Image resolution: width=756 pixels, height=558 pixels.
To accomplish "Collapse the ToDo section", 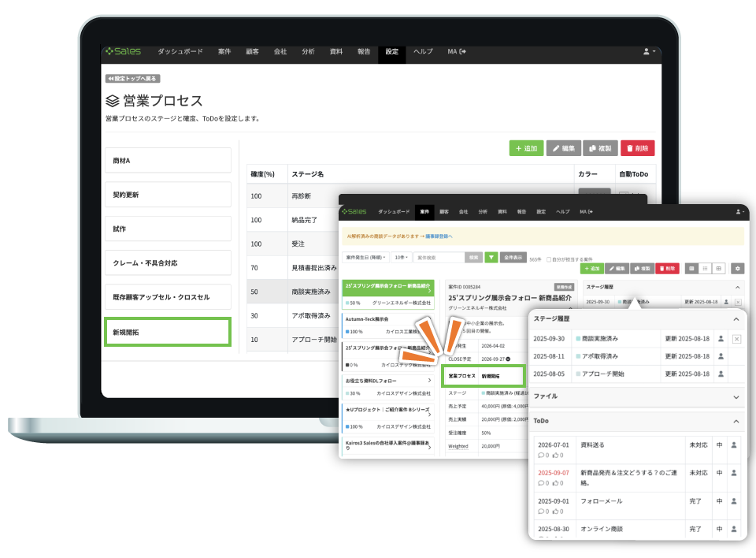I will click(x=736, y=422).
